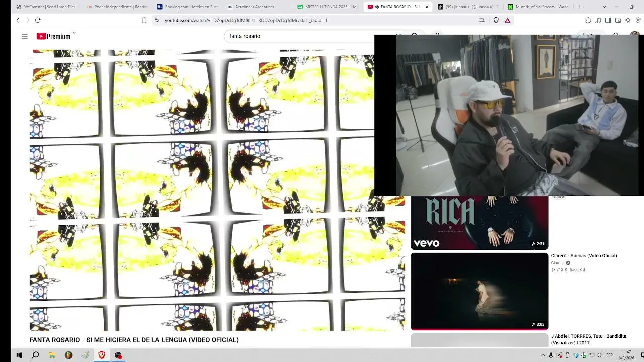Image resolution: width=644 pixels, height=362 pixels.
Task: Open the Brave VPN toolbar icon
Action: [638, 20]
